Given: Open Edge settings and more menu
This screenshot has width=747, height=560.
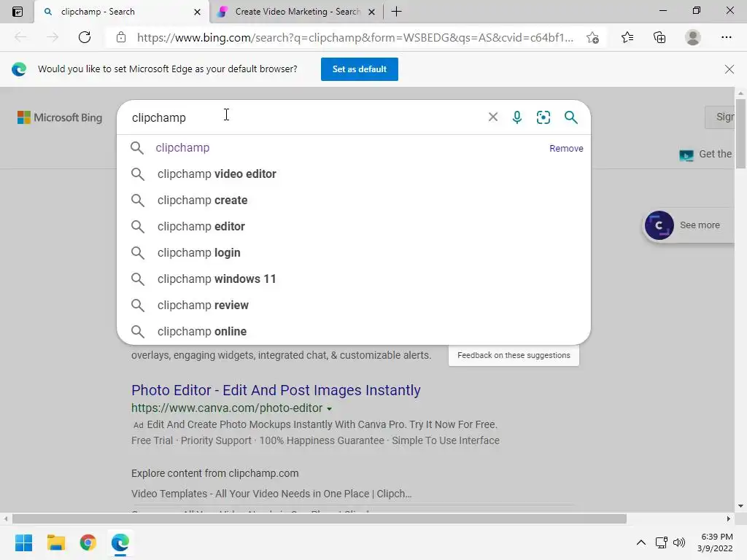Looking at the screenshot, I should pyautogui.click(x=726, y=37).
